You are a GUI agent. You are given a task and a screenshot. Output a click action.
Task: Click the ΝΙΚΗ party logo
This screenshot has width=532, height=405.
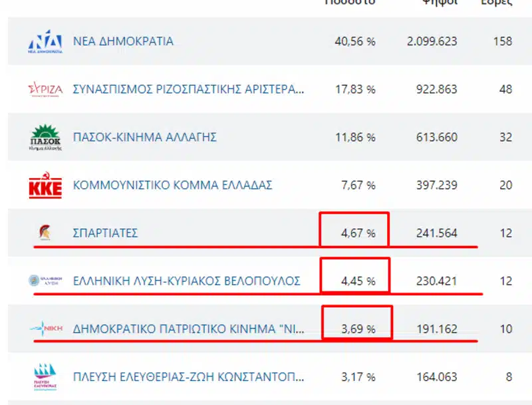point(46,329)
